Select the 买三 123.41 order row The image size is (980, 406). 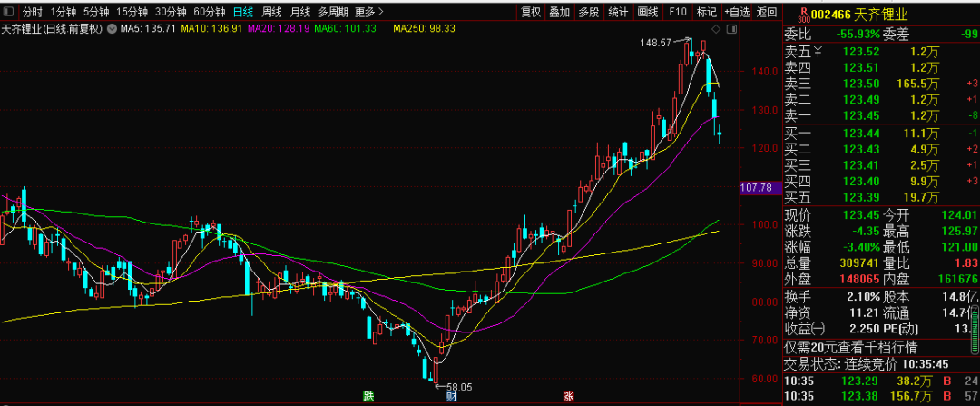click(x=881, y=166)
